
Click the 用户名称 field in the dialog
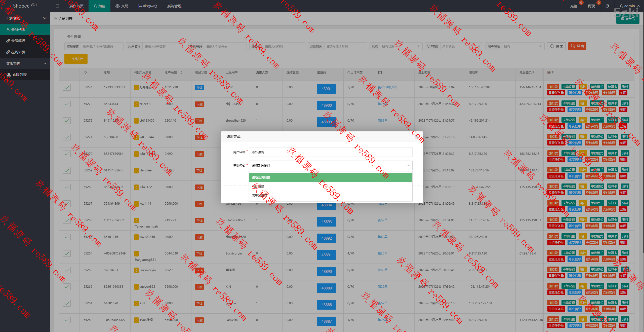click(x=330, y=152)
